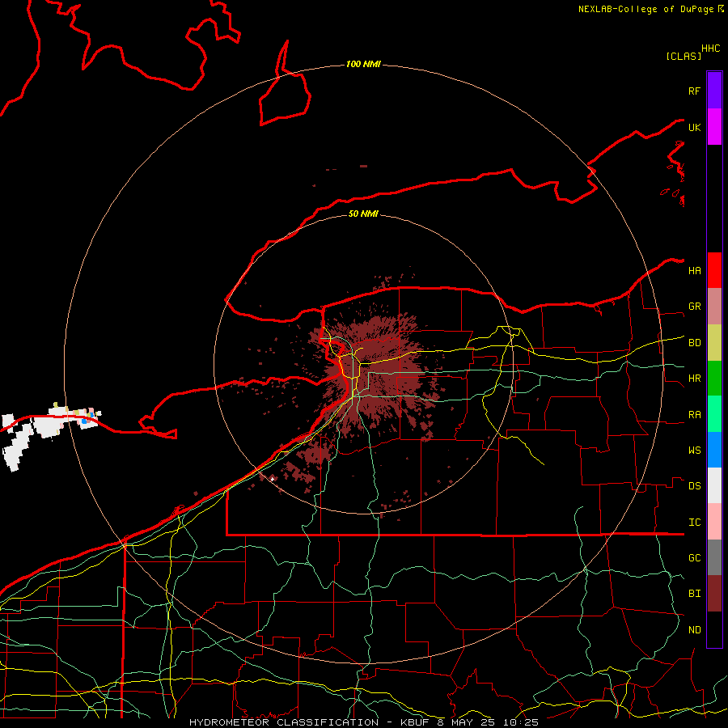Click the RF legend label

point(694,91)
